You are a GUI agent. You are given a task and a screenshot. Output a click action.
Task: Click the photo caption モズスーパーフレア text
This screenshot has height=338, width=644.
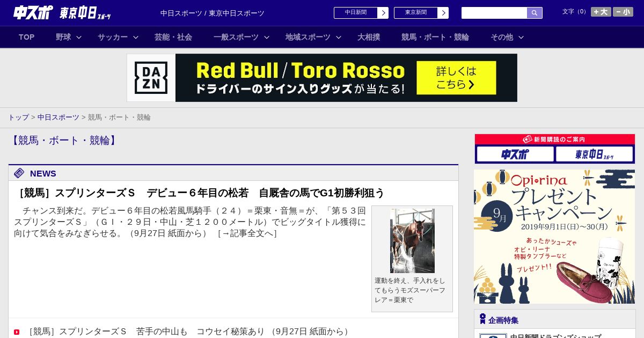410,290
